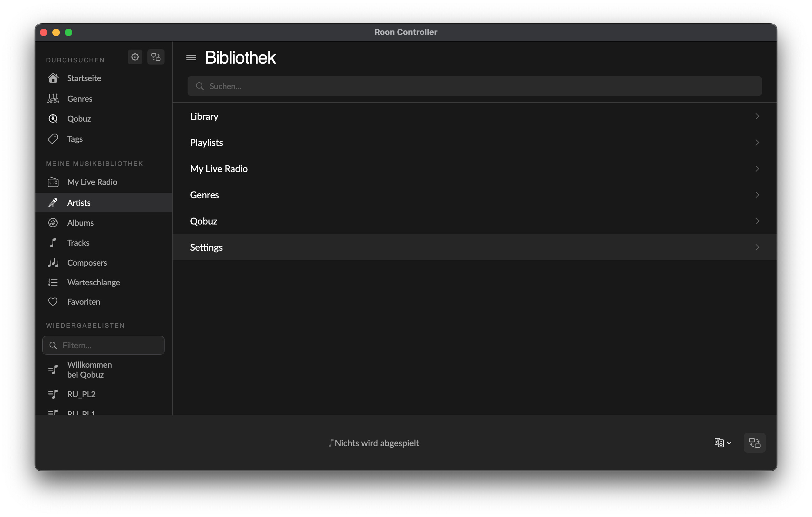Open the Willkommen bei Qobuz playlist

click(x=89, y=370)
